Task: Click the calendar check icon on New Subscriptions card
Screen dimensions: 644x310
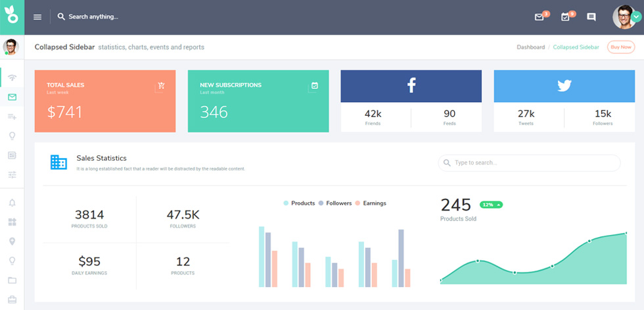Action: point(315,86)
